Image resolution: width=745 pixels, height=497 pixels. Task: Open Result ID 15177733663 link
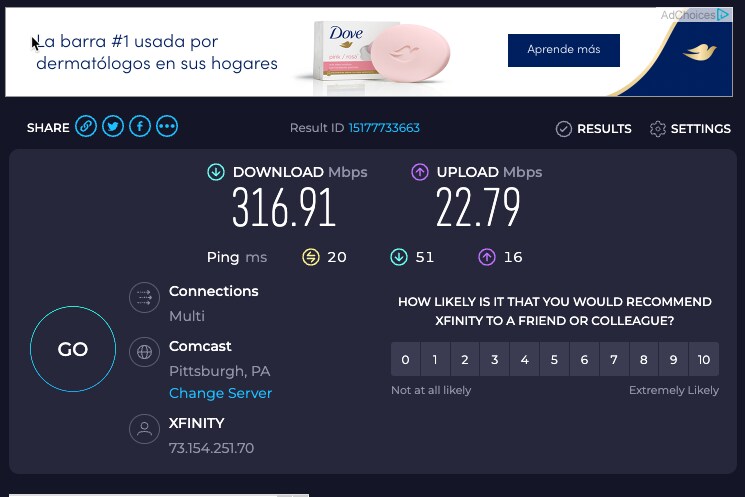click(384, 128)
